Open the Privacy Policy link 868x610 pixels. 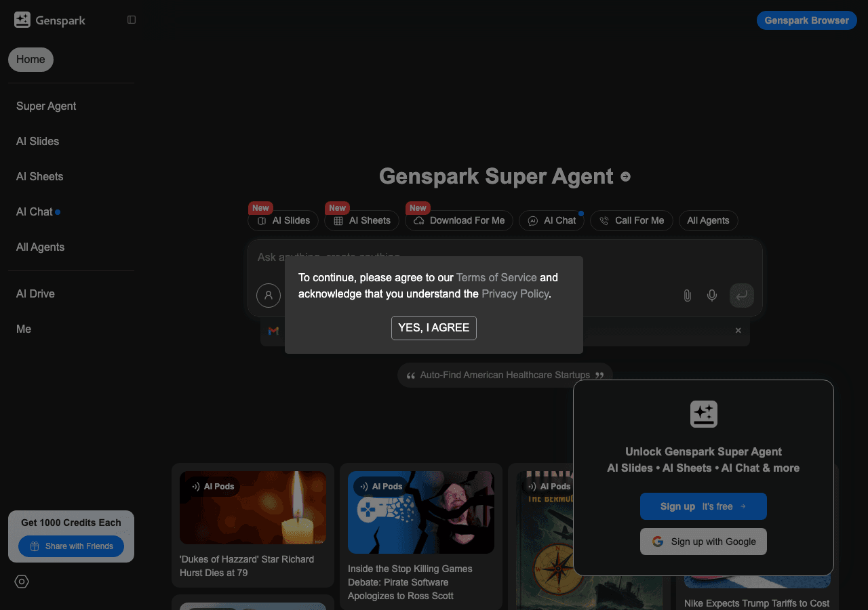pyautogui.click(x=515, y=293)
